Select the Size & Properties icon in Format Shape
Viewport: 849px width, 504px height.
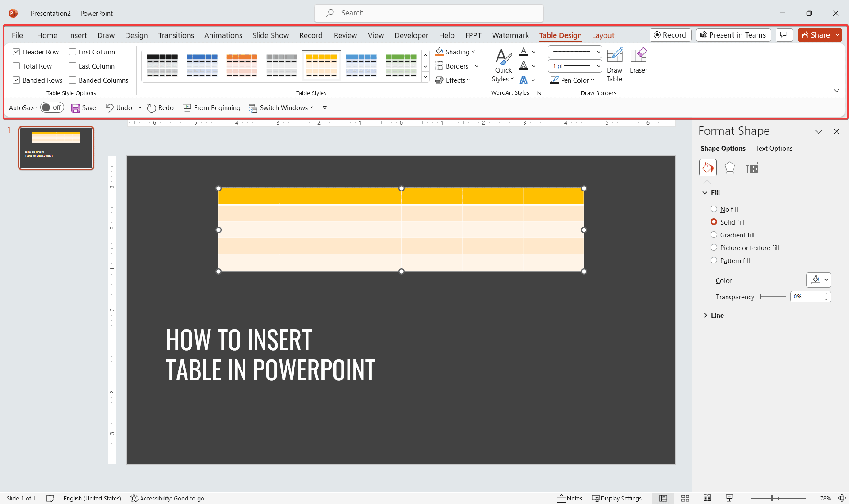click(x=752, y=168)
